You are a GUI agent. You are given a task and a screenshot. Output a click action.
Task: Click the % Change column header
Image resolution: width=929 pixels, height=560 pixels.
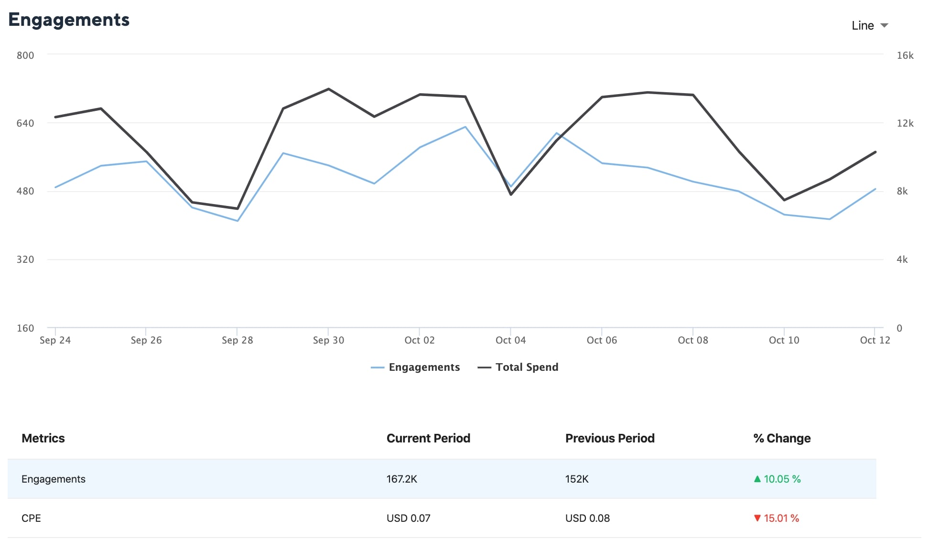click(x=781, y=438)
